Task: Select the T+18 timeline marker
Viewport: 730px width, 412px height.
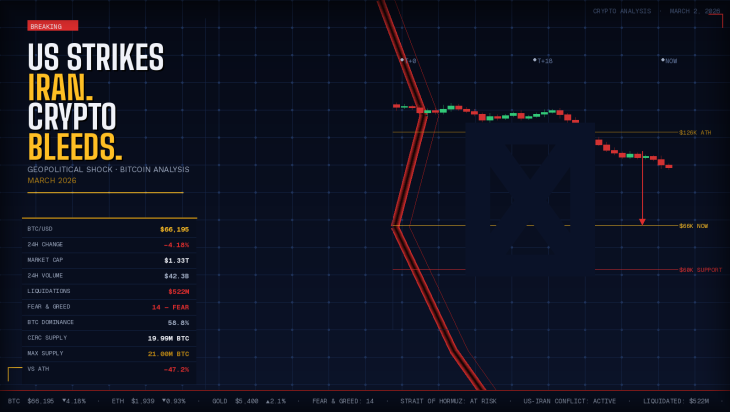Action: coord(543,60)
